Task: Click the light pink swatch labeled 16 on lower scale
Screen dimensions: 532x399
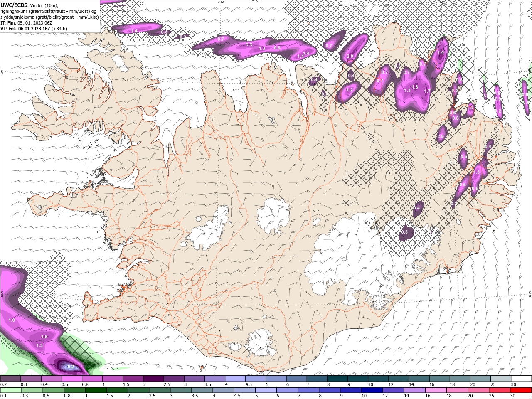Action: [x=436, y=390]
